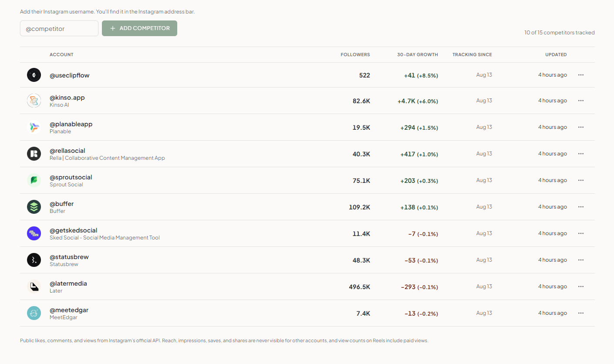Viewport: 614px width, 364px height.
Task: Sort by the Followers column header
Action: pyautogui.click(x=355, y=55)
